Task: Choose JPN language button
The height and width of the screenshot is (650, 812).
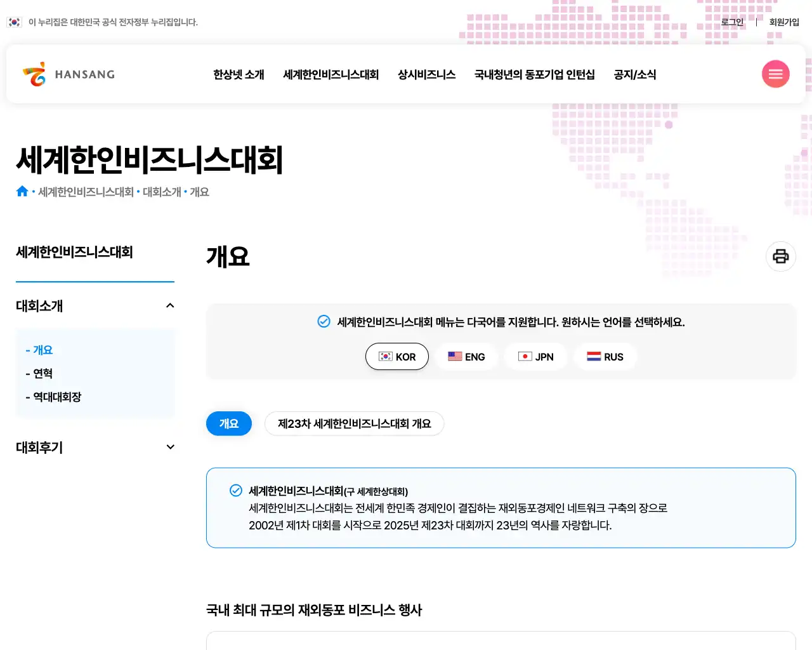Action: pyautogui.click(x=535, y=357)
